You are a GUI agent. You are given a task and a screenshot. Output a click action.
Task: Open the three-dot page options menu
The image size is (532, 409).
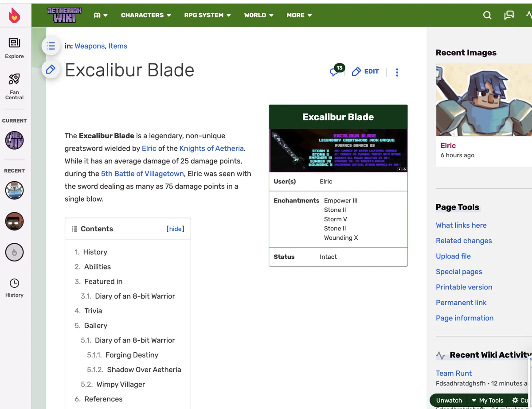coord(397,72)
